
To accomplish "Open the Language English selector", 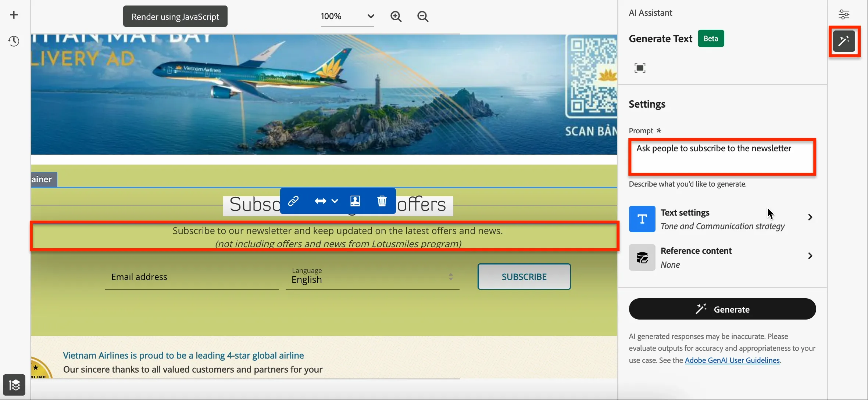I will 372,277.
